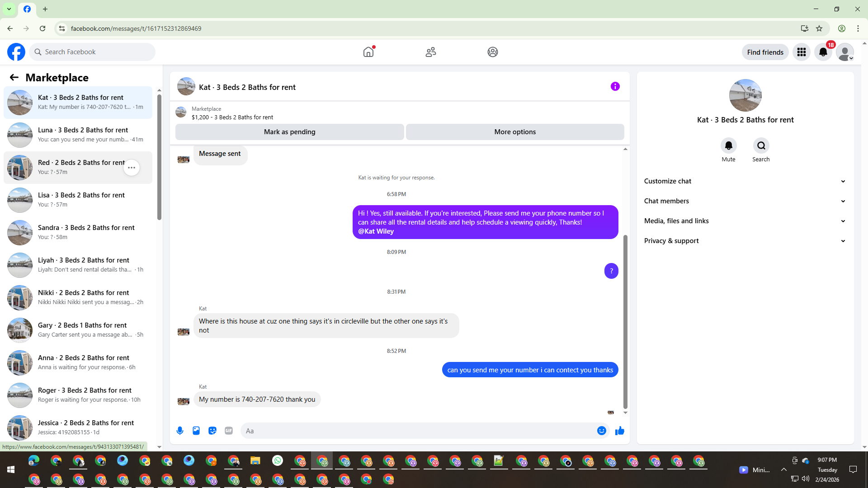The height and width of the screenshot is (488, 868).
Task: Mute the Kat conversation
Action: point(728,145)
